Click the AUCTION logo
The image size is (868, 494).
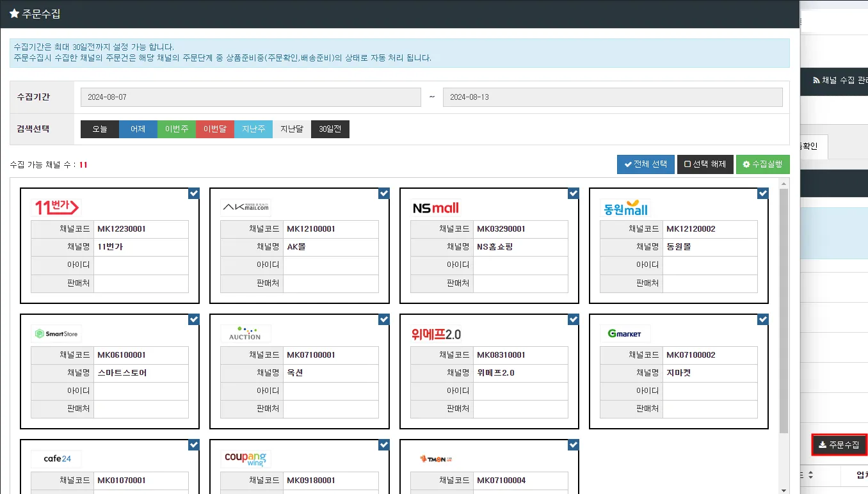pyautogui.click(x=246, y=333)
